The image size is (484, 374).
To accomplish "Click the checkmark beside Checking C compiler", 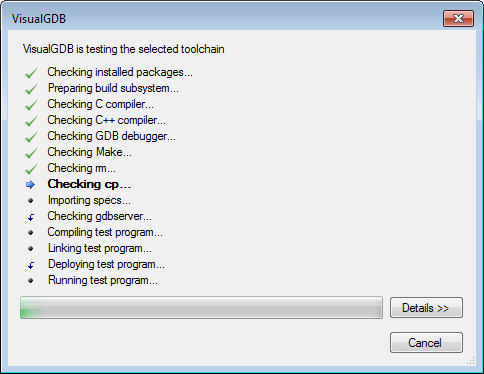I will point(31,105).
